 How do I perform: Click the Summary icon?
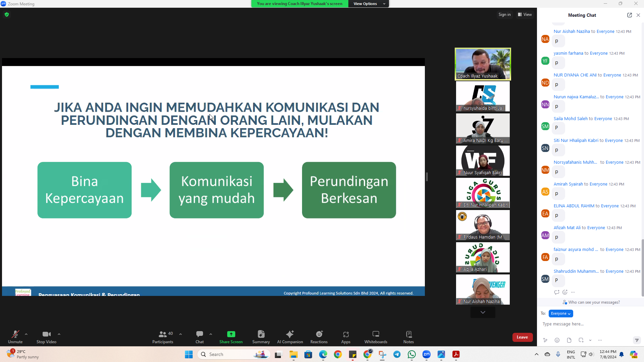tap(261, 337)
